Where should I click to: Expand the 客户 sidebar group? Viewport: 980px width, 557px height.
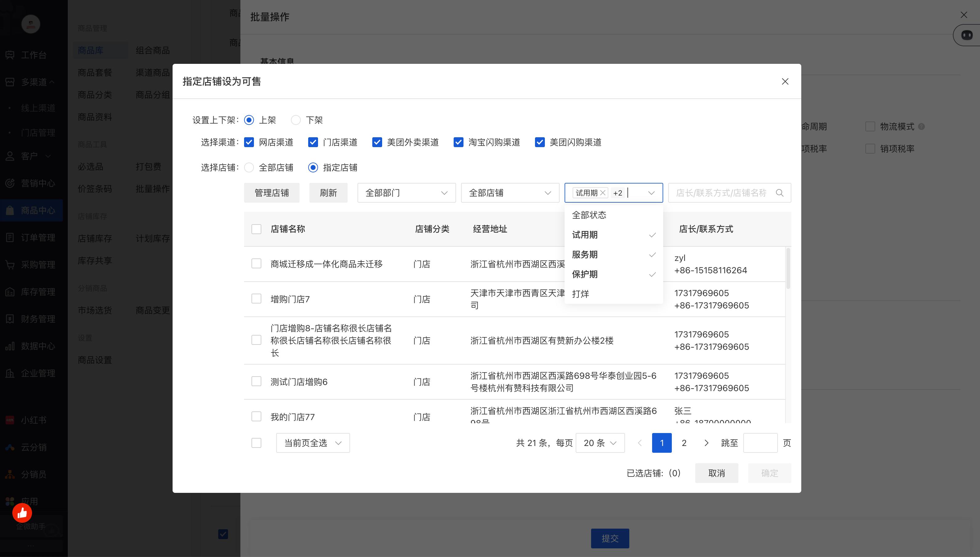pos(48,156)
